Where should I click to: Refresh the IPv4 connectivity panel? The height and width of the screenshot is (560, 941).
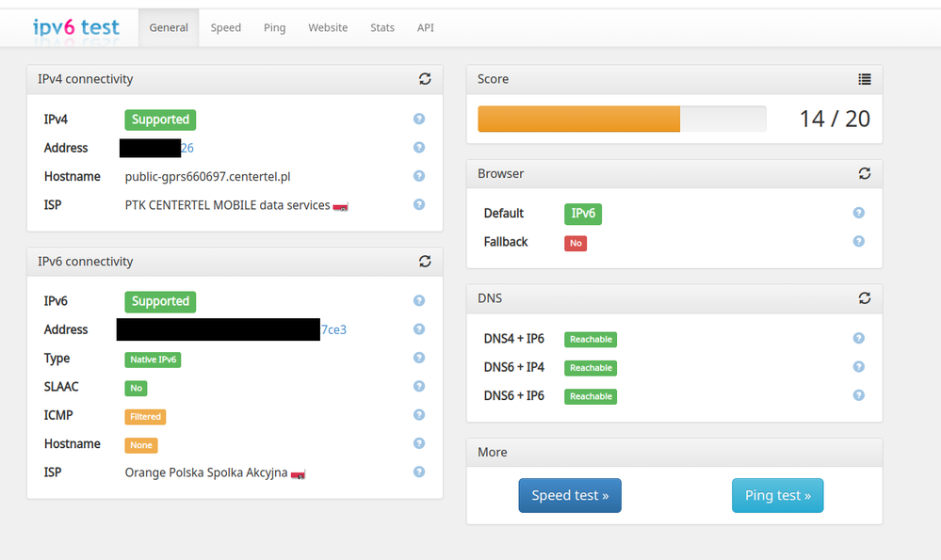tap(425, 79)
